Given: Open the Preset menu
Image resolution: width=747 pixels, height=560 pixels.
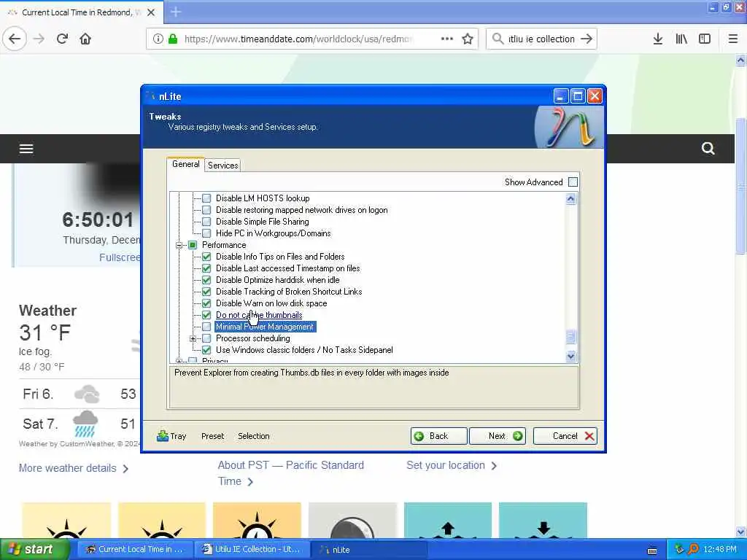Looking at the screenshot, I should (x=212, y=436).
